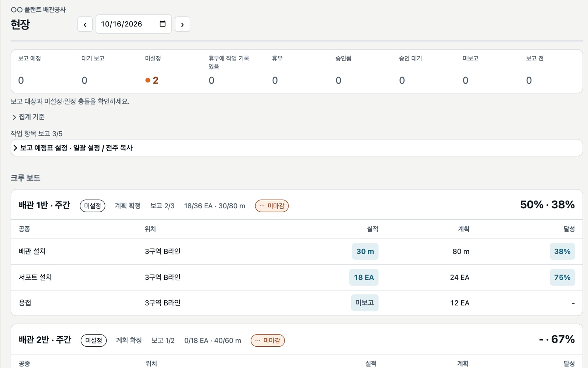Viewport: 588px width, 368px height.
Task: Click the 작업 항목 보고 3/5 text
Action: (36, 134)
